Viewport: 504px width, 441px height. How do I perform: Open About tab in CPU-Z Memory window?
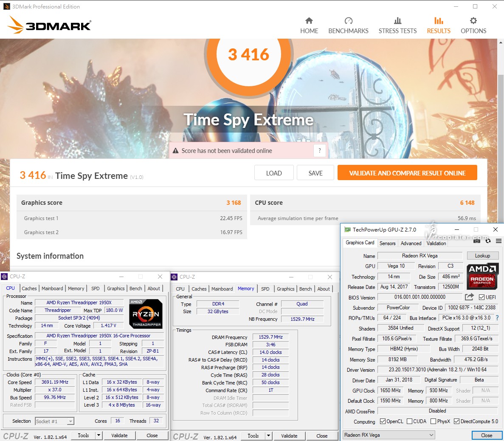coord(324,289)
